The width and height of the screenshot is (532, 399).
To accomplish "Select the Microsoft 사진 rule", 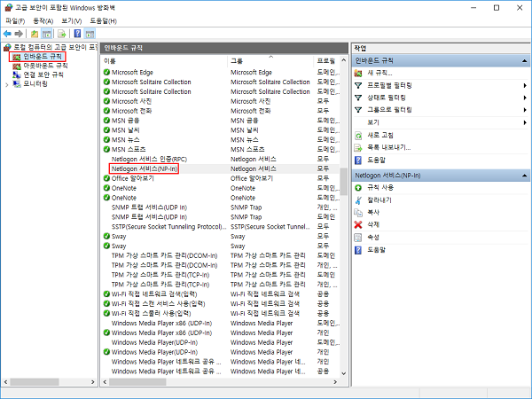I will click(x=221, y=101).
